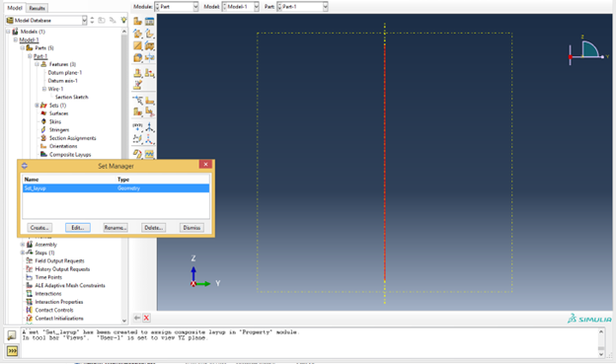Select Section Assignments in the tree

point(73,138)
